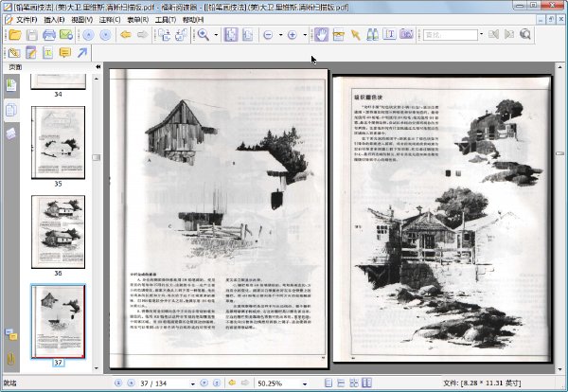Go to the next page using the toolbar down circle
This screenshot has width=568, height=392.
tap(105, 35)
